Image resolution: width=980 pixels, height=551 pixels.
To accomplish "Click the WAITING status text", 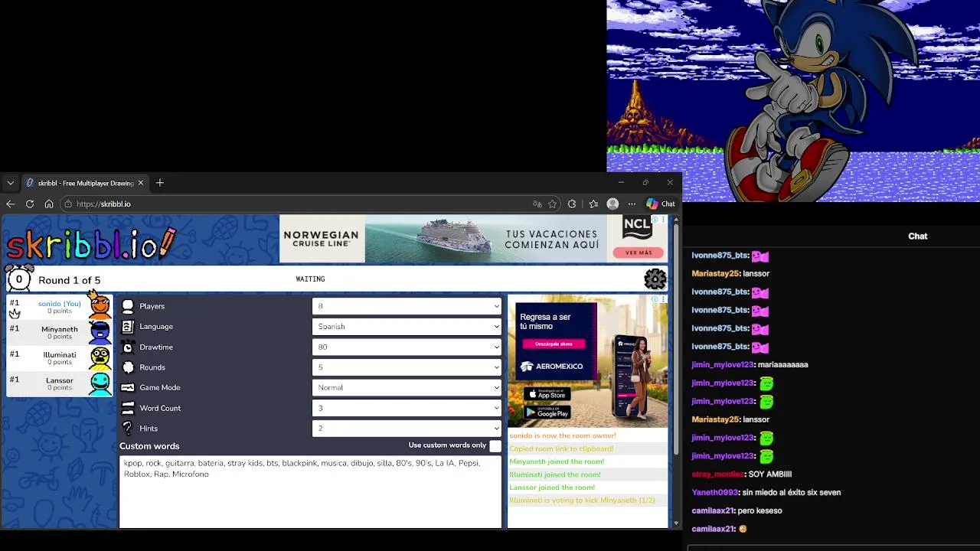I will (x=310, y=279).
